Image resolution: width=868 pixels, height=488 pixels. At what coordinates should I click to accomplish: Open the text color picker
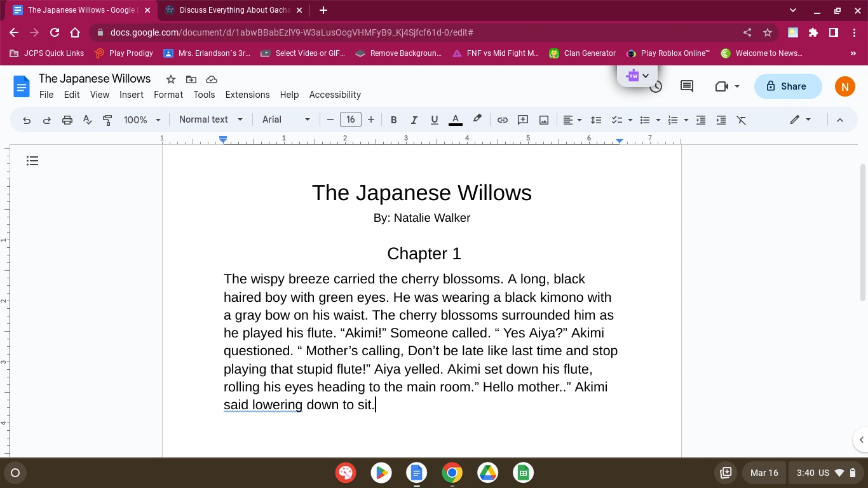455,119
